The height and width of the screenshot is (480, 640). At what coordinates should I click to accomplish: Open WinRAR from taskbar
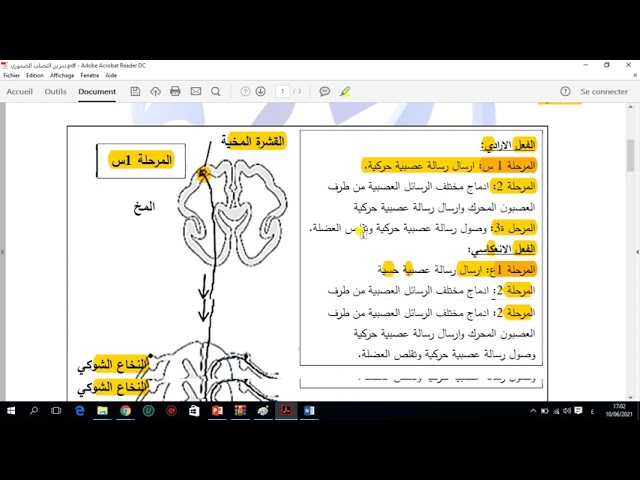coord(240,411)
